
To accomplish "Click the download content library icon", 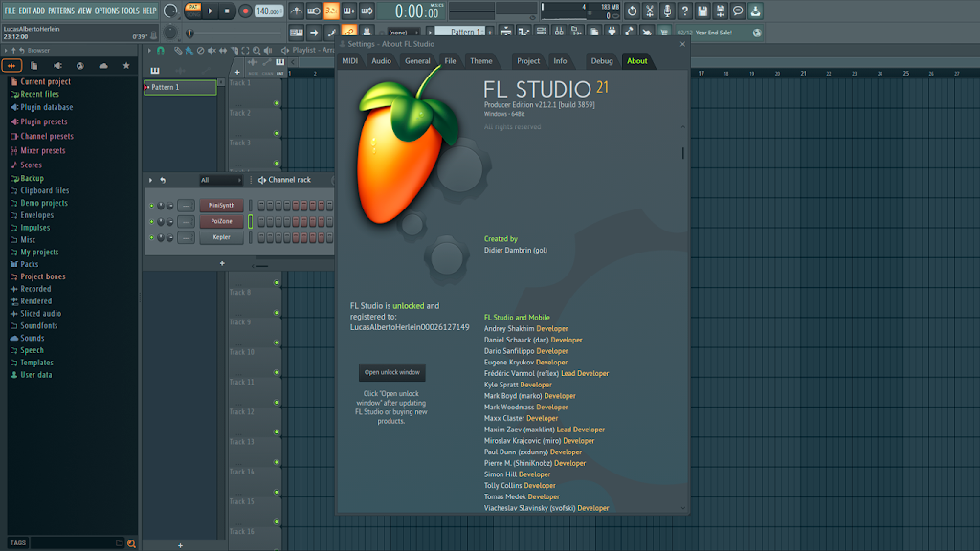I will click(755, 11).
